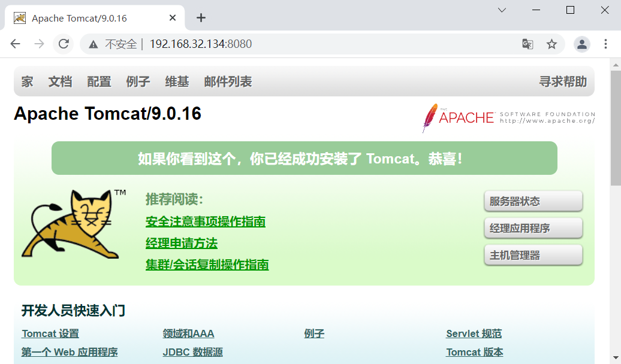
Task: Open the Tomcat 版本 link
Action: click(x=475, y=352)
